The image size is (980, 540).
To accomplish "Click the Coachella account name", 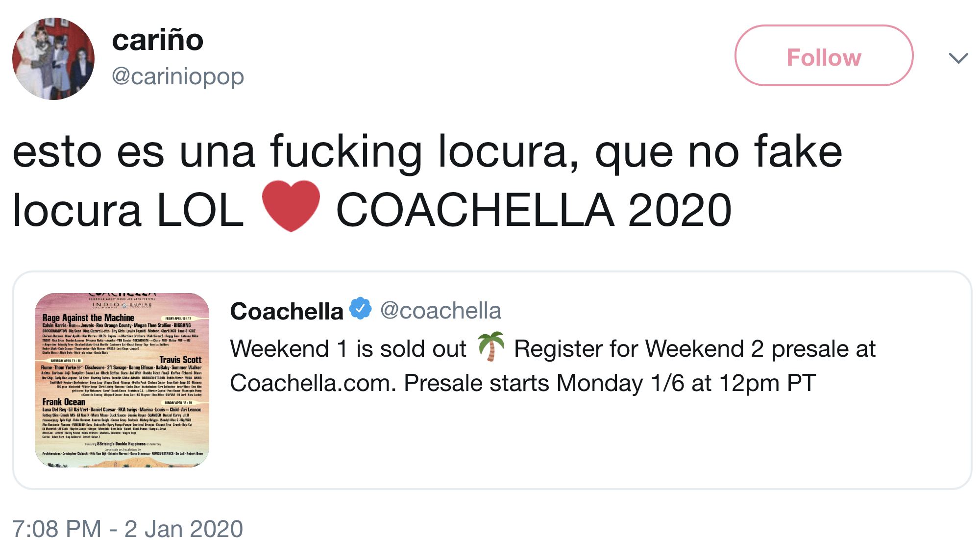I will 287,312.
